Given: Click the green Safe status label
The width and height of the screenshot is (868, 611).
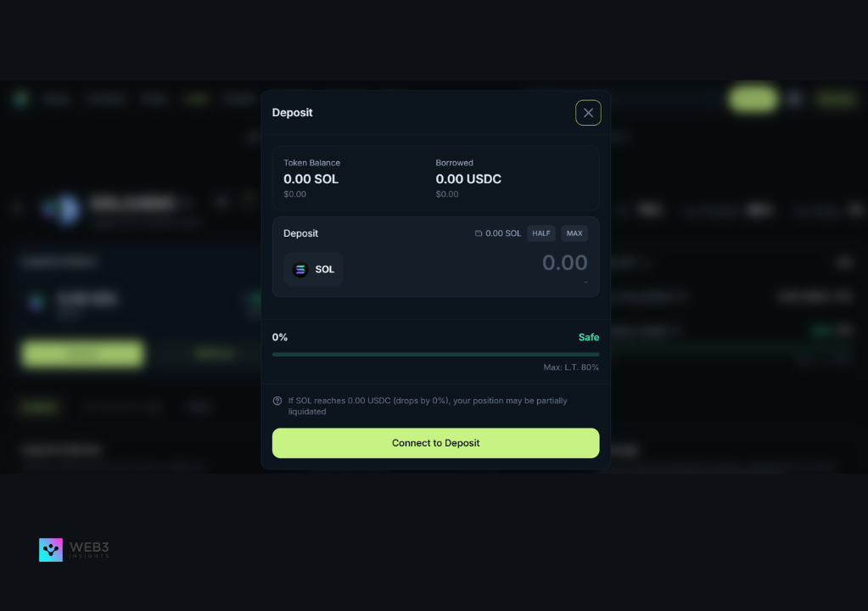Looking at the screenshot, I should [589, 337].
